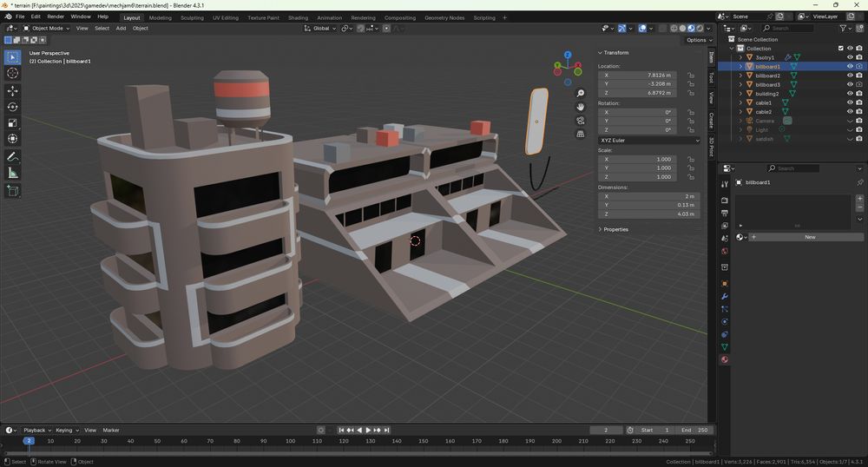Activate the Rotate tool
Screen dimensions: 868x467
pos(13,107)
